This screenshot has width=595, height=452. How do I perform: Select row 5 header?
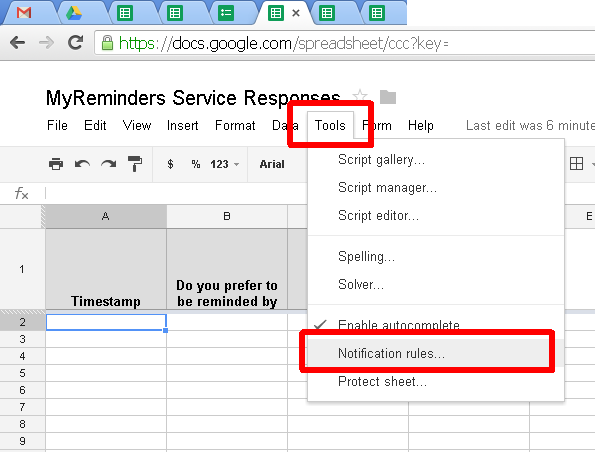(22, 373)
